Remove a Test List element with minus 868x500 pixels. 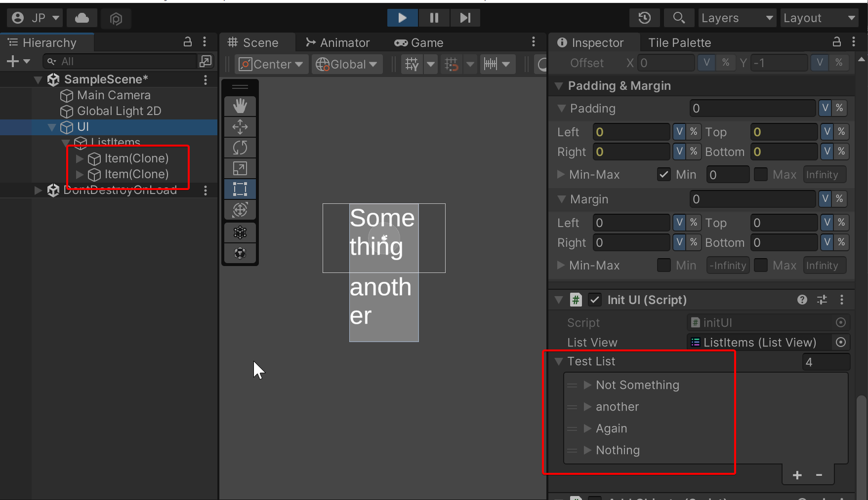[819, 474]
